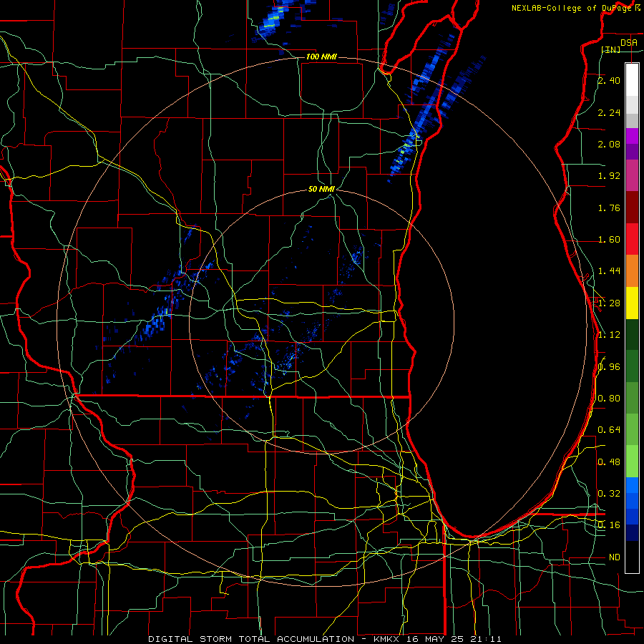The height and width of the screenshot is (644, 644).
Task: Click the 1.28 legend value
Action: (609, 303)
